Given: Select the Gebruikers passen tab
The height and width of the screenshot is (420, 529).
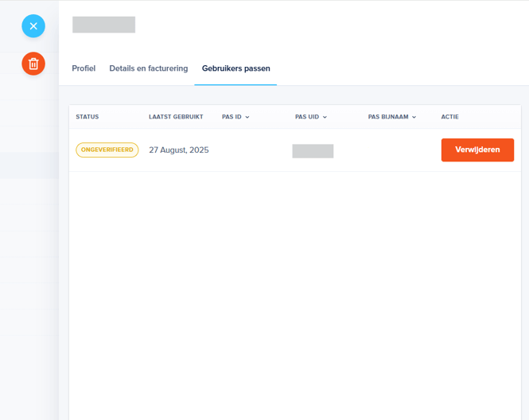Looking at the screenshot, I should coord(235,68).
